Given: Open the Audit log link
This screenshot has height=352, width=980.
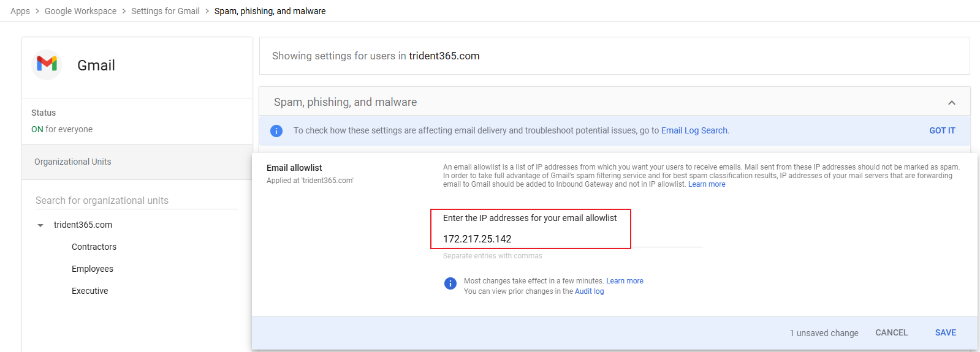Looking at the screenshot, I should pos(589,291).
